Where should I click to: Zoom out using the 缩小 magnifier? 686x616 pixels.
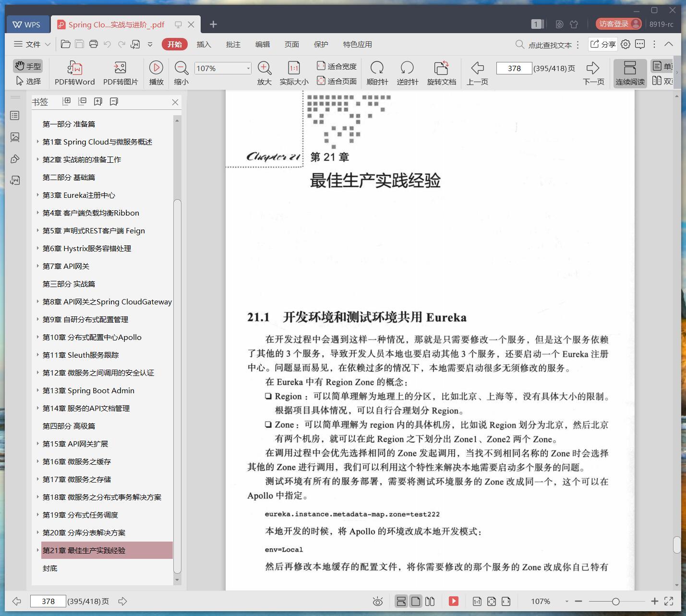[181, 73]
